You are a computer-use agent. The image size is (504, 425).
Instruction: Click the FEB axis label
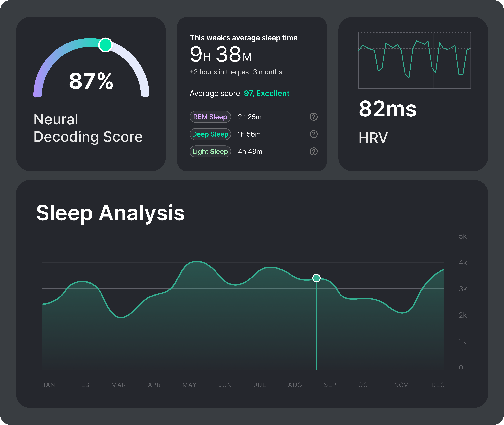pyautogui.click(x=83, y=385)
